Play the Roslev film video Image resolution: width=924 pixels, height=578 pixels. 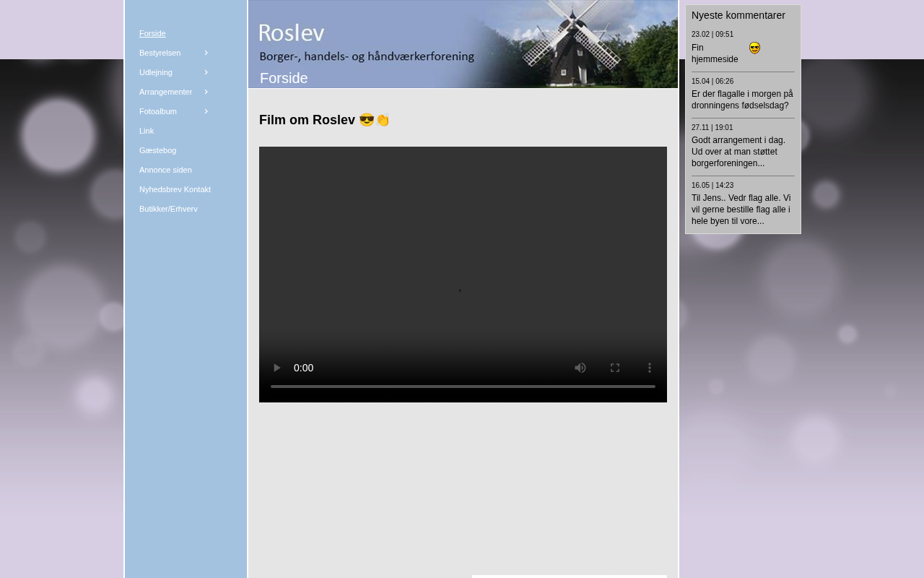coord(276,368)
